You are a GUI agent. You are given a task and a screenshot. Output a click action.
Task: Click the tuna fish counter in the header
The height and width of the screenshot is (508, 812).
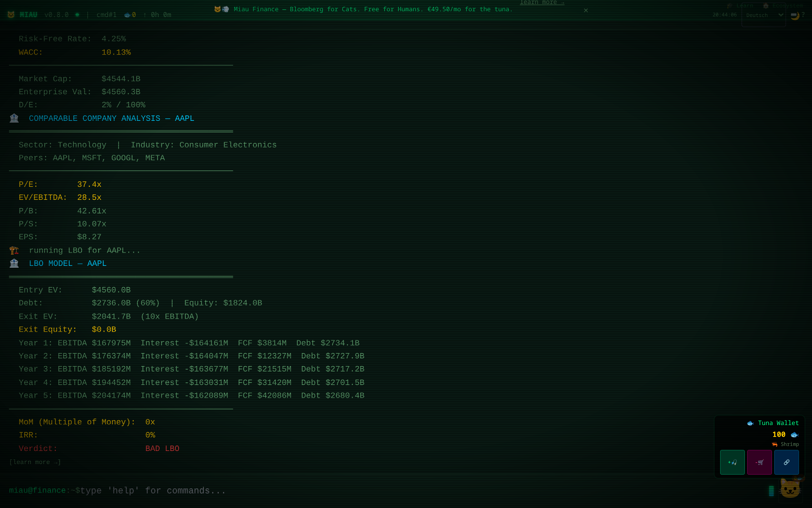point(130,15)
